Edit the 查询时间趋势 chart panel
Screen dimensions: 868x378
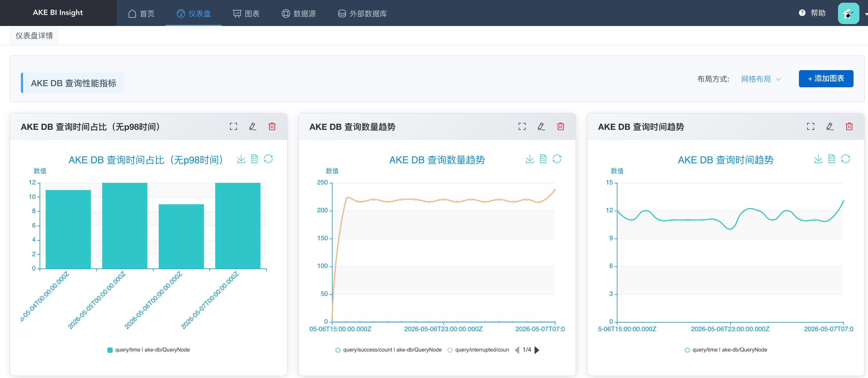(x=830, y=126)
